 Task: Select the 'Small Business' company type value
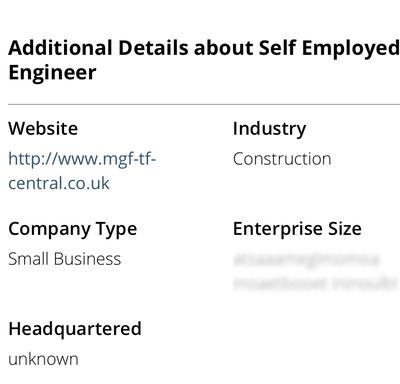pos(64,259)
